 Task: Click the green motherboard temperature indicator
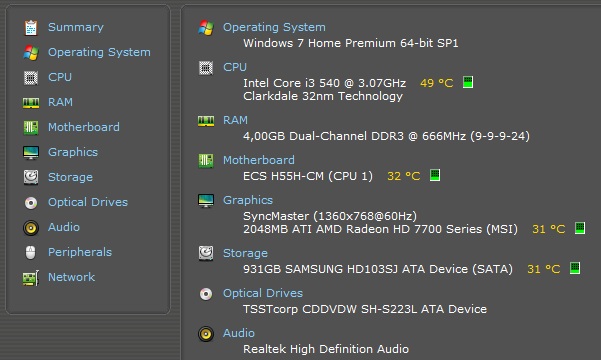point(435,175)
